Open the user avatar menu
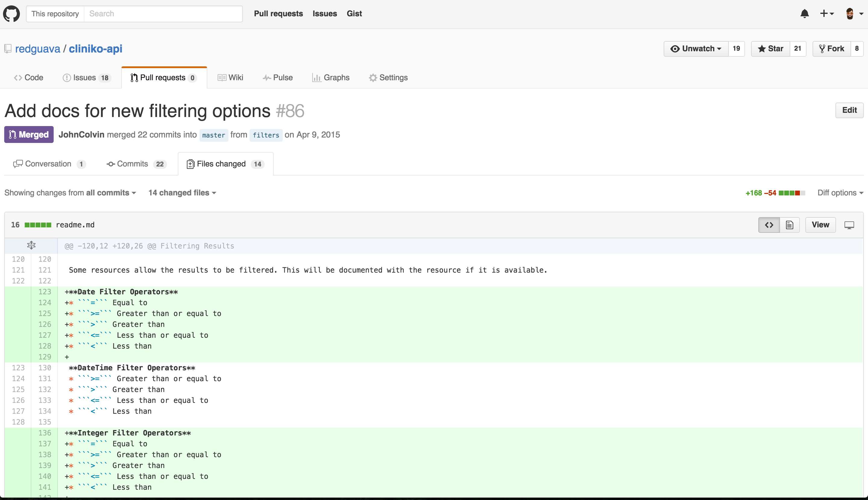 [854, 14]
